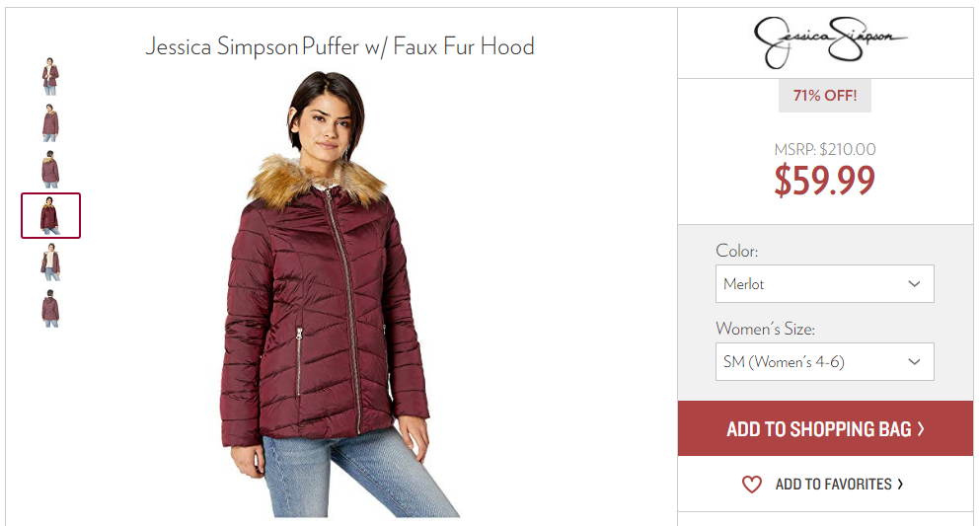980x526 pixels.
Task: Click the highlighted fourth thumbnail with the red border
Action: point(50,215)
